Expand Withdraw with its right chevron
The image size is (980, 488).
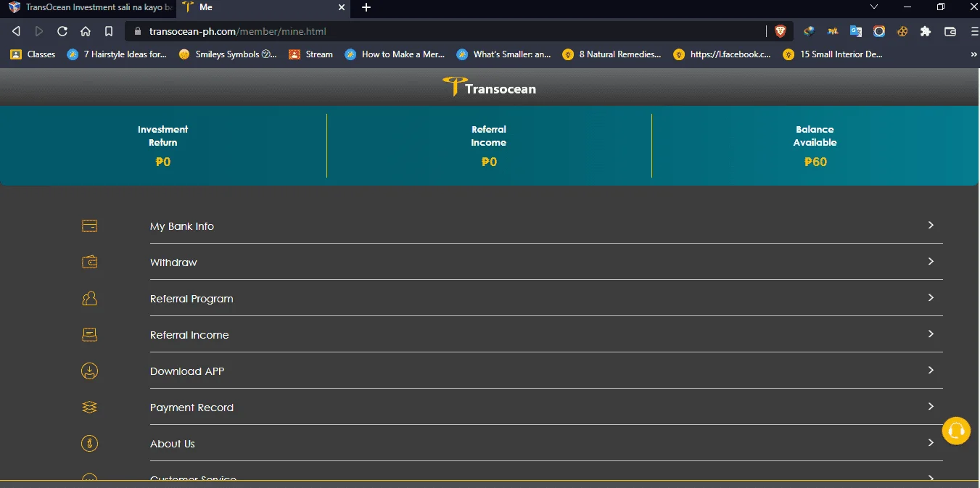[x=931, y=262]
